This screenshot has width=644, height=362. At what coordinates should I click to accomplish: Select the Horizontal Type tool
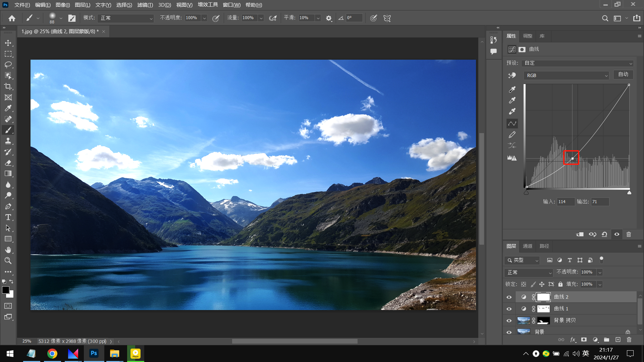pos(8,217)
